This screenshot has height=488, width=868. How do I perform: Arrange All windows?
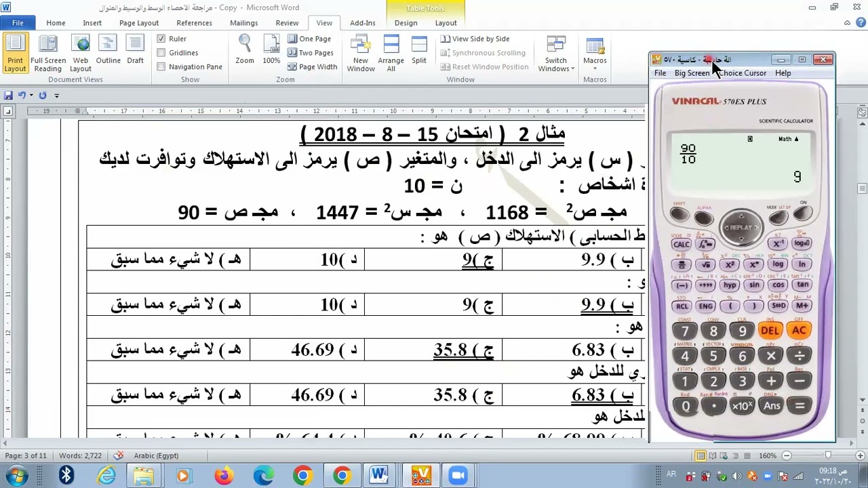391,53
